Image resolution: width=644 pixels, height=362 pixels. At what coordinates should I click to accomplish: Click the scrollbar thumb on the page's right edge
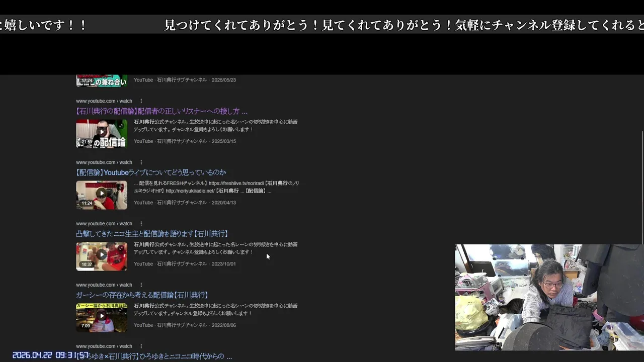(x=642, y=188)
